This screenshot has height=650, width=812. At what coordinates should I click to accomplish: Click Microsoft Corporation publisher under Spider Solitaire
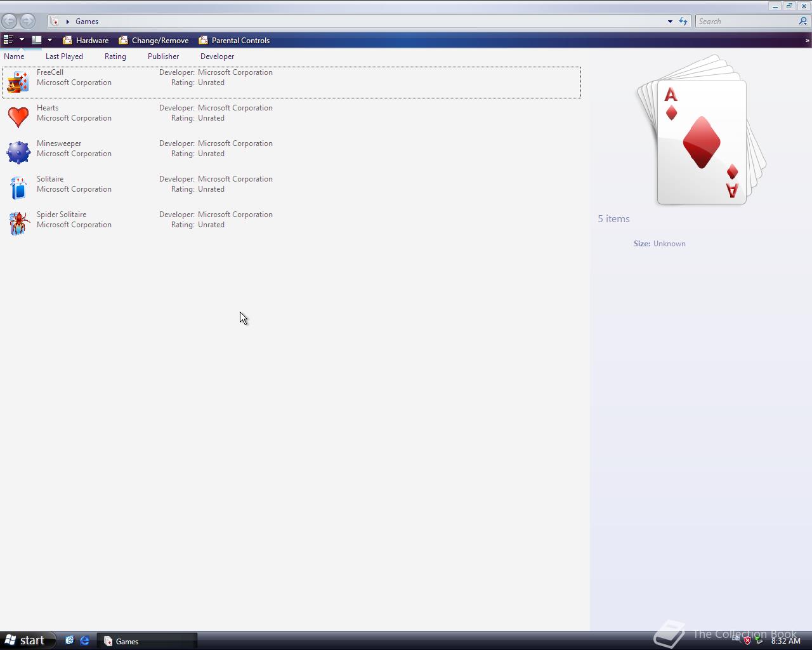(74, 225)
